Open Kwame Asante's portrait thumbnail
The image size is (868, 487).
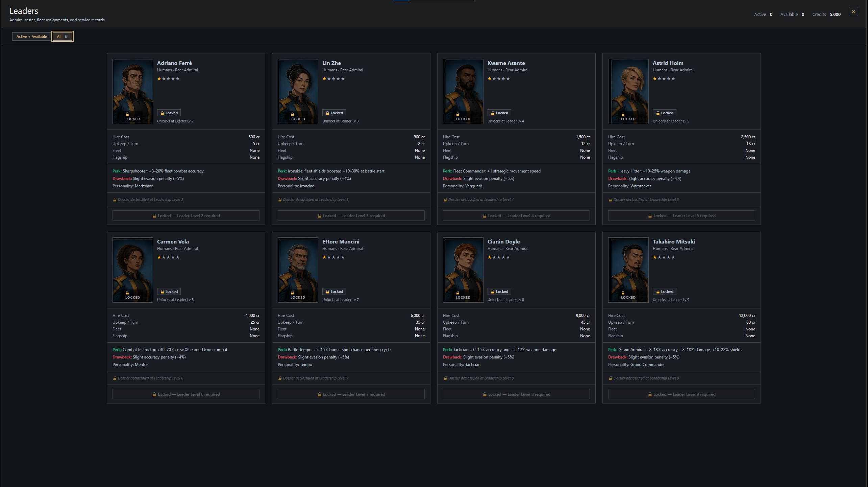pyautogui.click(x=463, y=91)
